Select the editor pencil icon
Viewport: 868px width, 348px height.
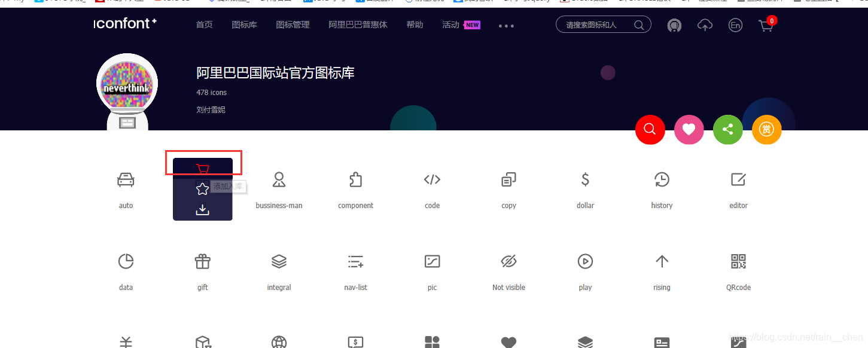tap(738, 179)
